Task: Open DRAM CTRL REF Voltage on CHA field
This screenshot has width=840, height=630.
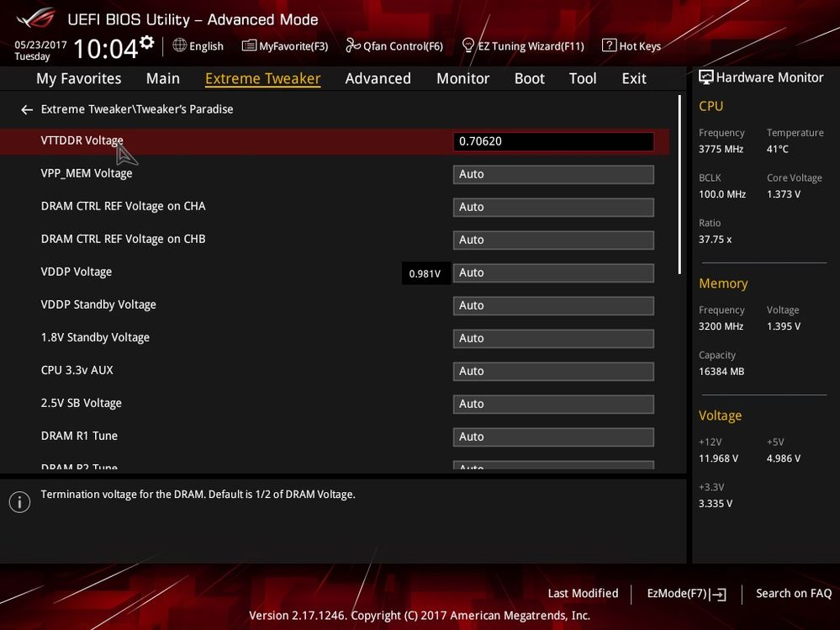Action: pos(553,207)
